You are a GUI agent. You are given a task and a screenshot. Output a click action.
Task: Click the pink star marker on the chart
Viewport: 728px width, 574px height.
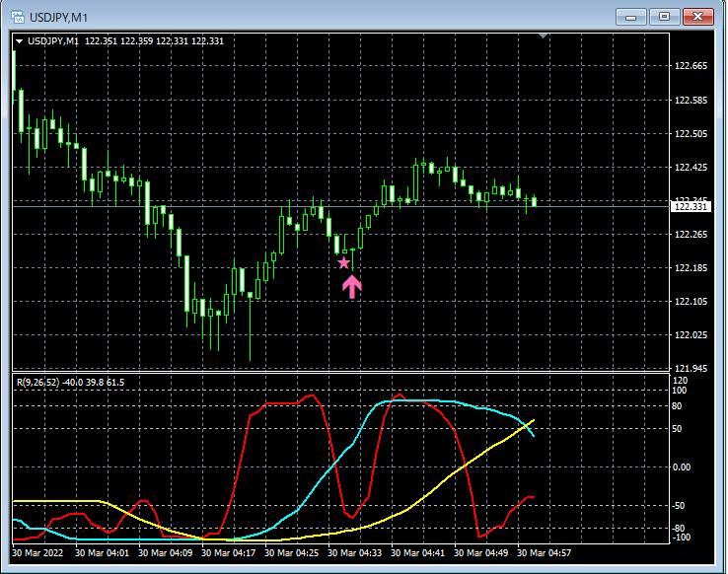click(x=343, y=263)
